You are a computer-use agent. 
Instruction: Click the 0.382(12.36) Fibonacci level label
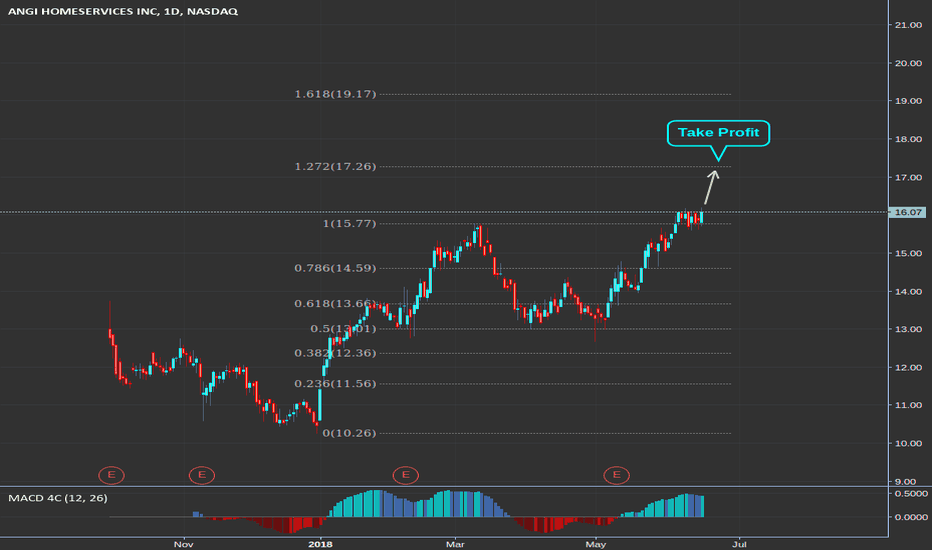tap(335, 353)
